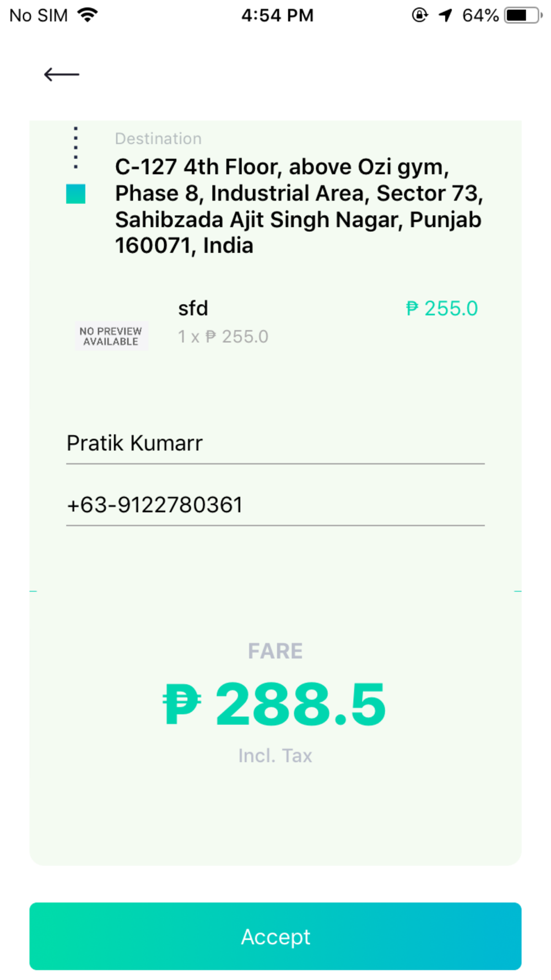Select the Pratik Kumarr name field
Image resolution: width=551 pixels, height=980 pixels.
coord(275,444)
